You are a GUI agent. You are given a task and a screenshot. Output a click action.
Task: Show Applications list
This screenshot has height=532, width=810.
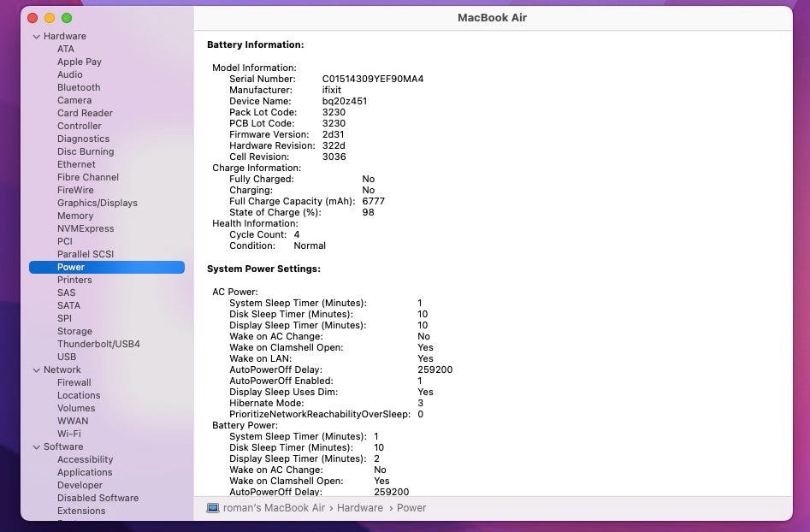click(x=85, y=473)
